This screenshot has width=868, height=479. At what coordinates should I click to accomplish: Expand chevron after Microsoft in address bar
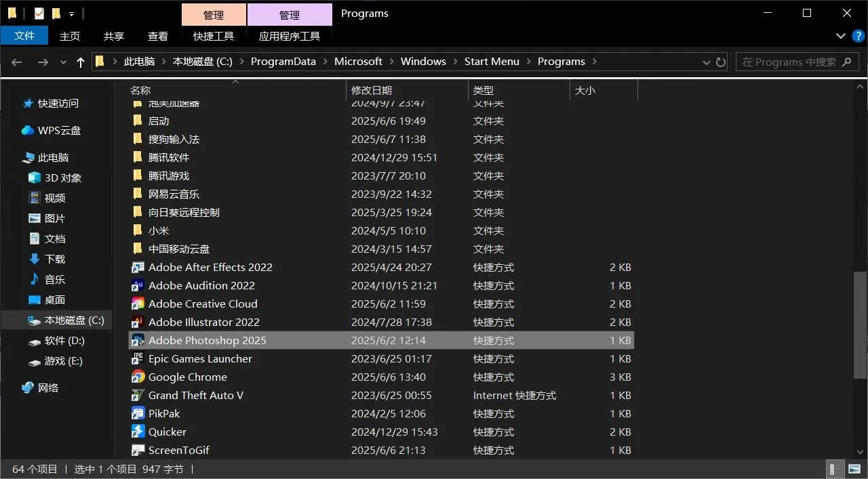pos(391,62)
